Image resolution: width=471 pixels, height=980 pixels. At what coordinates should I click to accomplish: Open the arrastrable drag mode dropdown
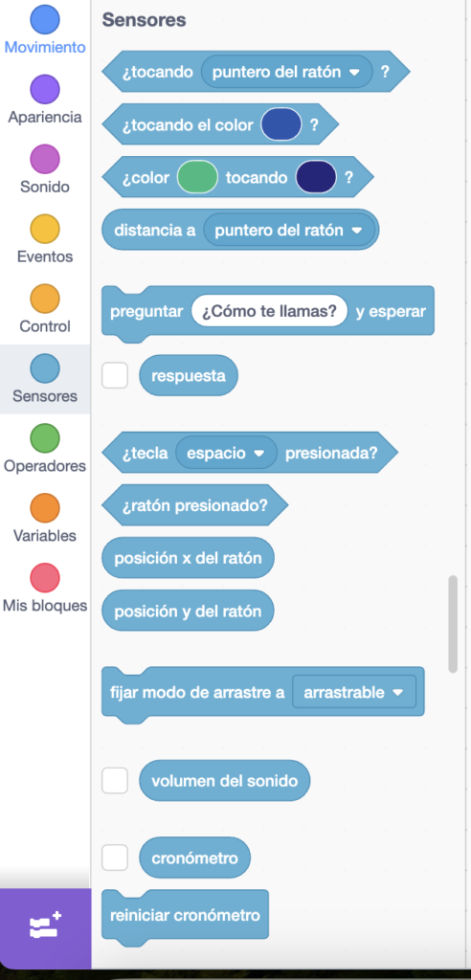click(354, 692)
